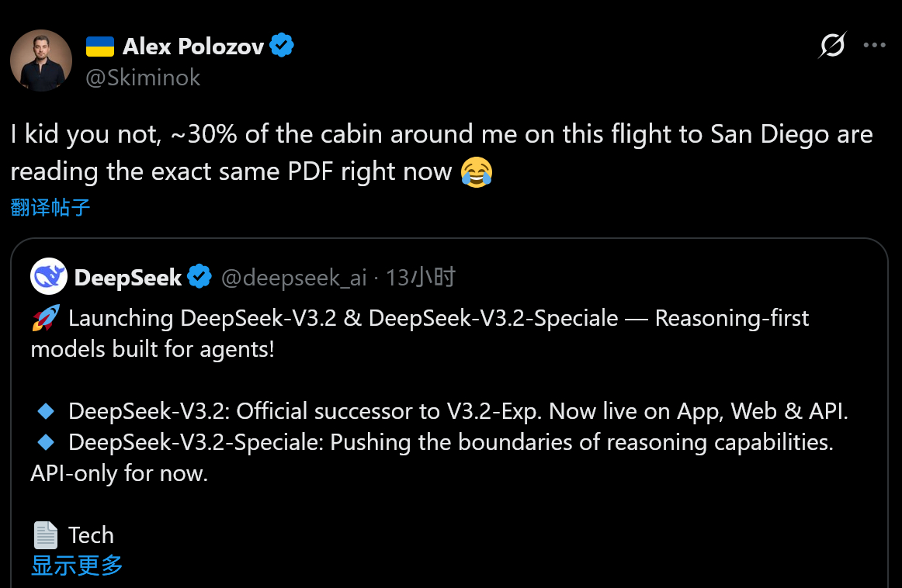The image size is (902, 588).
Task: Click the rocket emoji in quoted post
Action: coord(45,318)
